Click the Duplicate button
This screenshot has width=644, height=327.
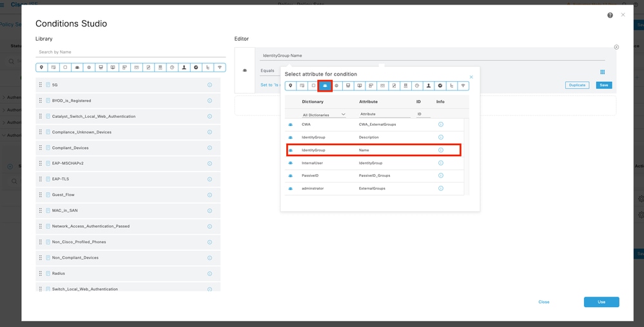pyautogui.click(x=577, y=85)
